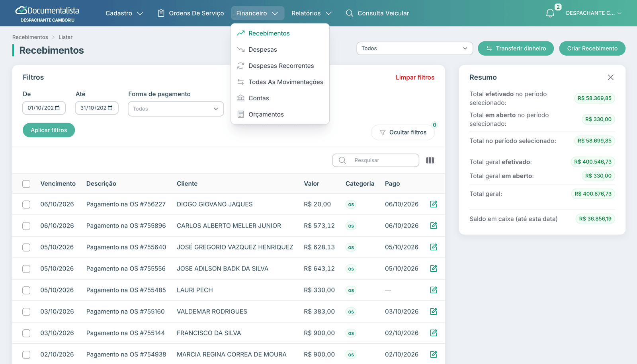Expand the Cadastro menu
This screenshot has width=637, height=364.
[x=124, y=13]
